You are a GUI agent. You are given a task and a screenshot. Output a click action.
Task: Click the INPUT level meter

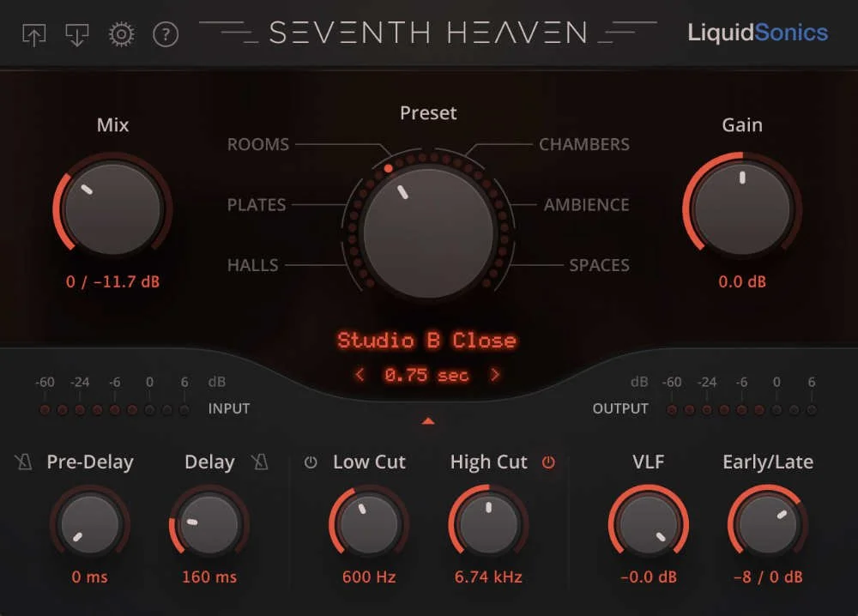[114, 410]
